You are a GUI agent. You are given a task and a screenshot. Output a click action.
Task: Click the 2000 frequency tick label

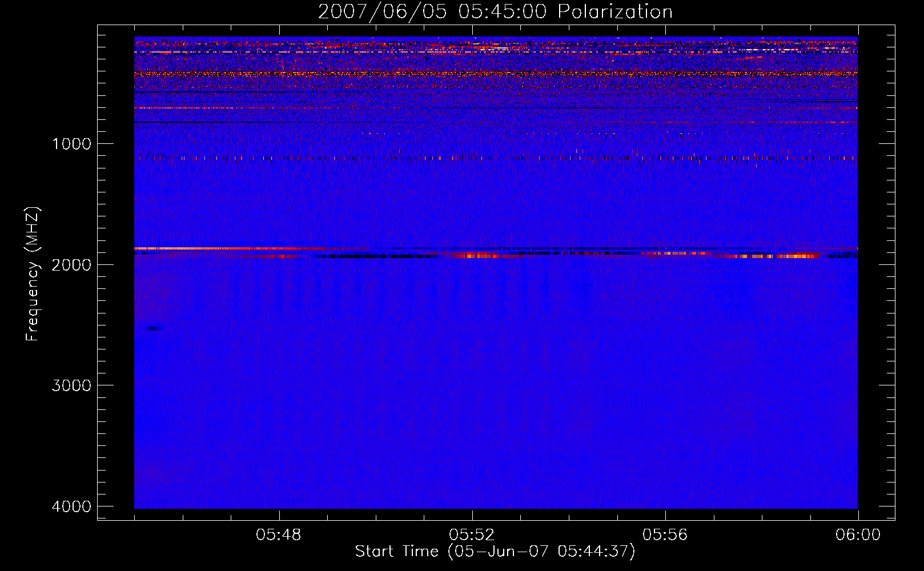[x=71, y=264]
